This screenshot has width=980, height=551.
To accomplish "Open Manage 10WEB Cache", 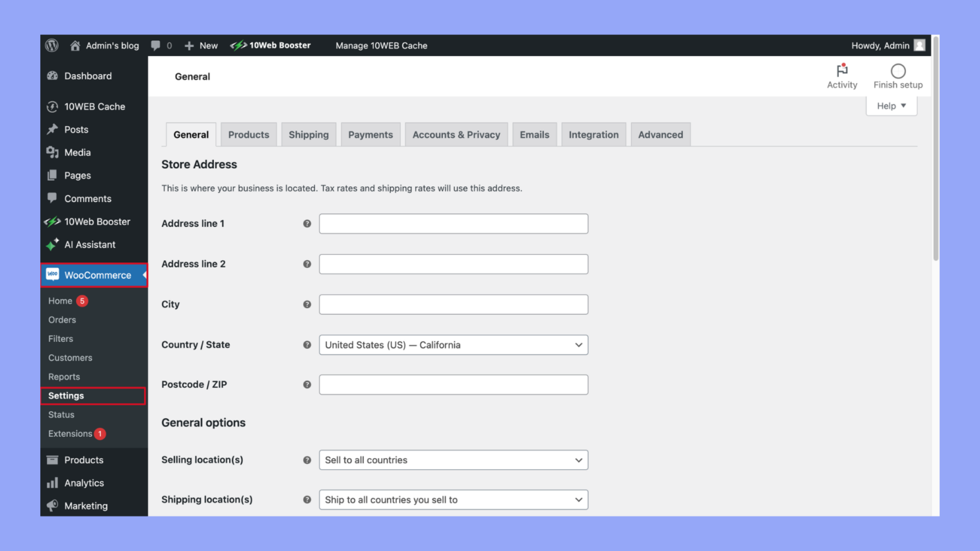I will 381,45.
